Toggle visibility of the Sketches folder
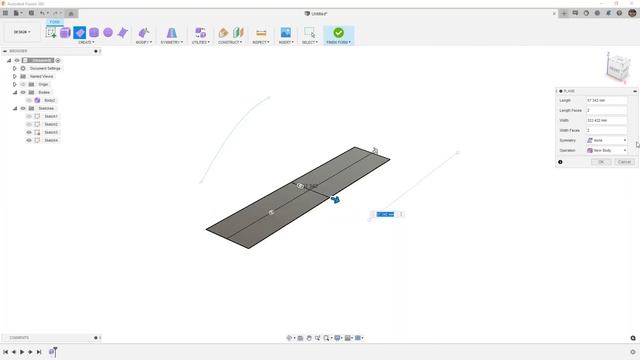The height and width of the screenshot is (360, 640). tap(23, 109)
